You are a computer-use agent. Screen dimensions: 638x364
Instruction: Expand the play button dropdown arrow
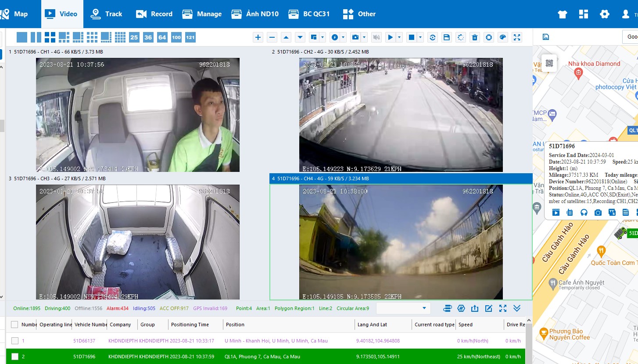coord(399,37)
